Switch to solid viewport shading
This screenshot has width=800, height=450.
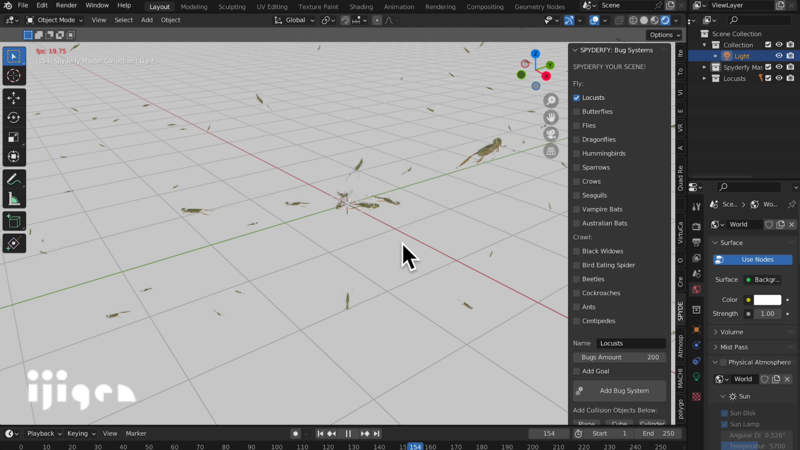tap(644, 20)
